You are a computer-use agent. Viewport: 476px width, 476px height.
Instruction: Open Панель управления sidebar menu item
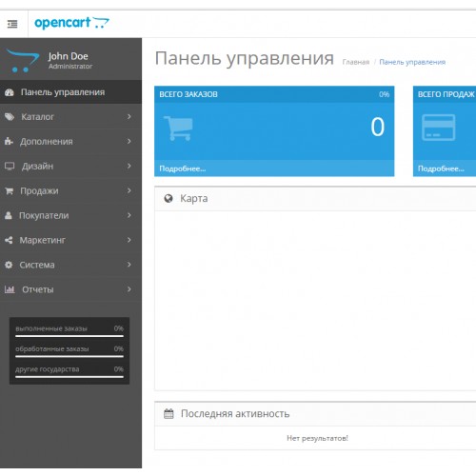coord(70,92)
